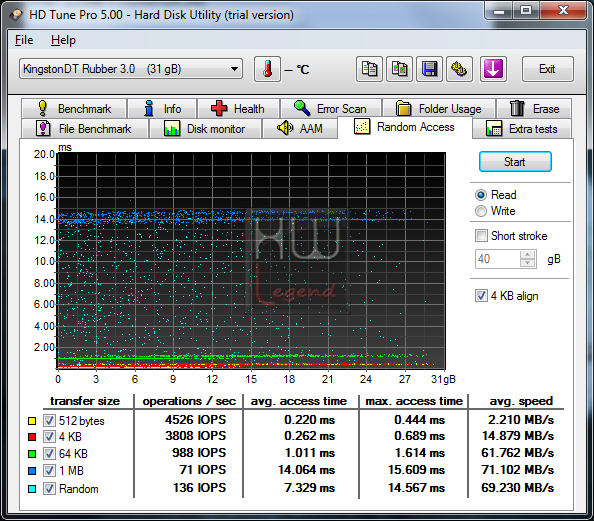Screen dimensions: 594x521
Task: Click the Start button
Action: pyautogui.click(x=515, y=162)
